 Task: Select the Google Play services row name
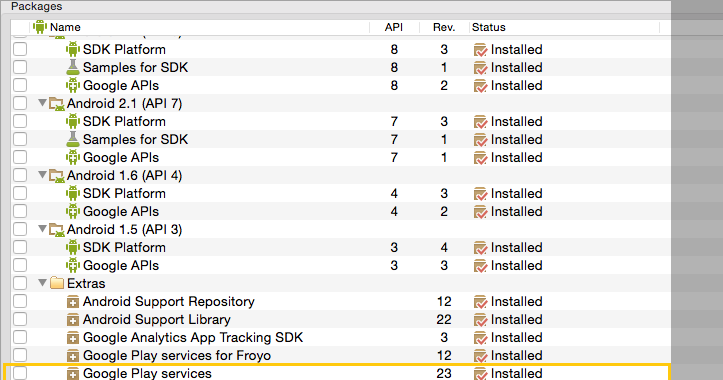coord(147,373)
